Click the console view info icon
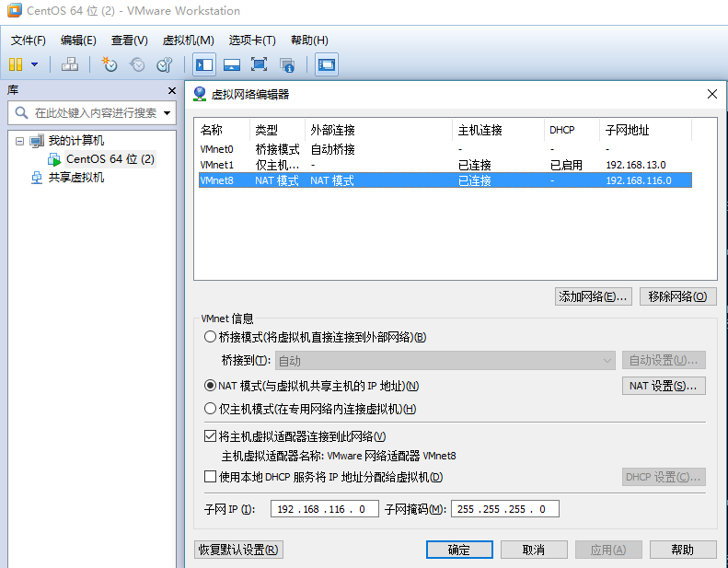728x568 pixels. pyautogui.click(x=287, y=65)
